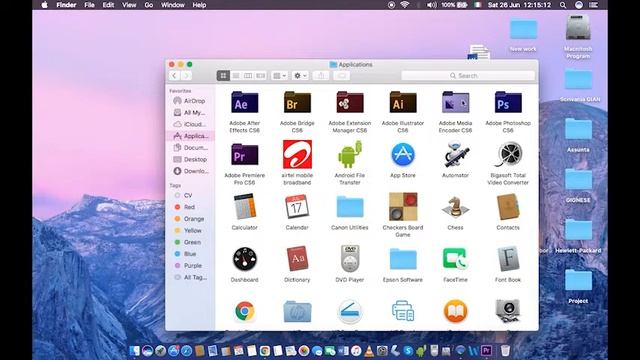
Task: Select Checkers Board Game app
Action: point(403,207)
